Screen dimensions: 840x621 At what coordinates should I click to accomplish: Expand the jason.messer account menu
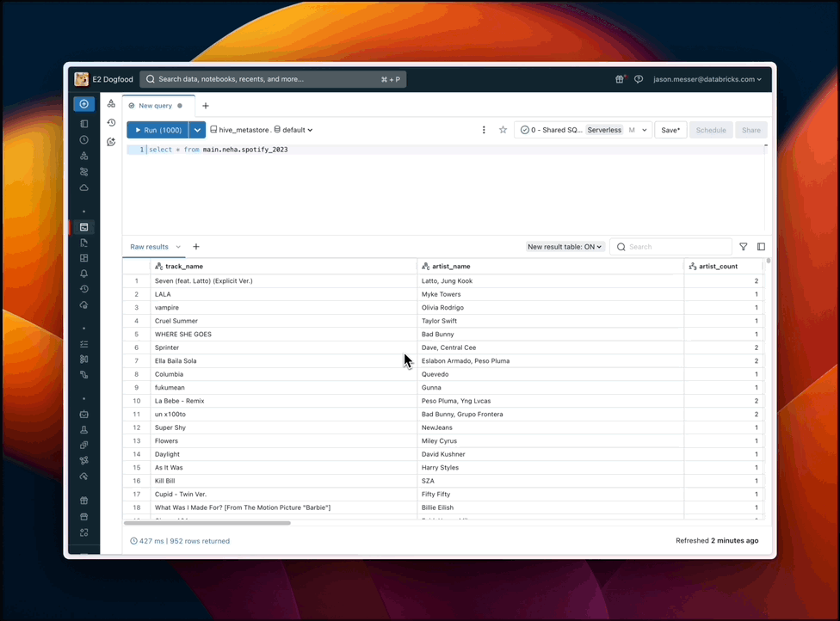coord(707,79)
